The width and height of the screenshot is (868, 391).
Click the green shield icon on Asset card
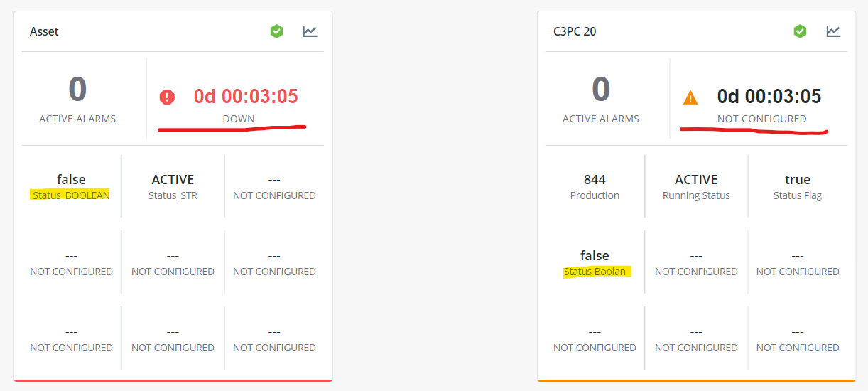coord(276,31)
